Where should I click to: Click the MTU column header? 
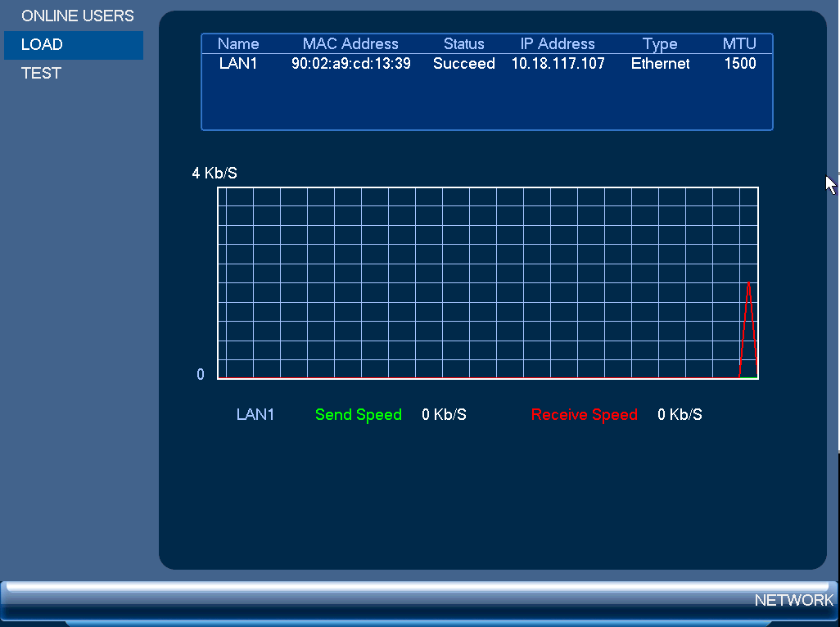(739, 44)
